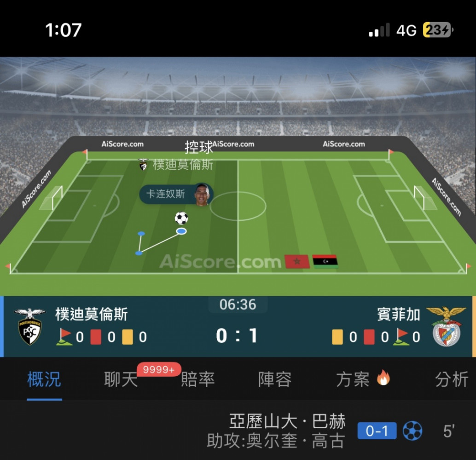
Task: Tap the Morocco flag on pitch
Action: [297, 261]
